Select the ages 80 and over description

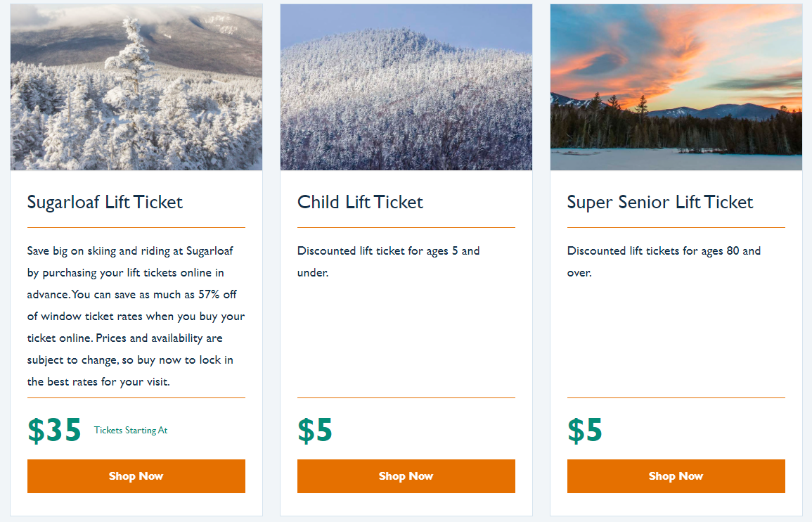(664, 261)
